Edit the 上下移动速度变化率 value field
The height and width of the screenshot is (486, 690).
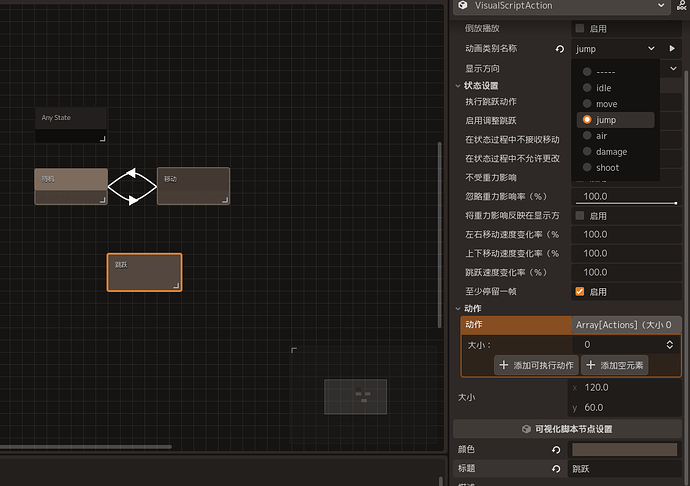point(626,253)
